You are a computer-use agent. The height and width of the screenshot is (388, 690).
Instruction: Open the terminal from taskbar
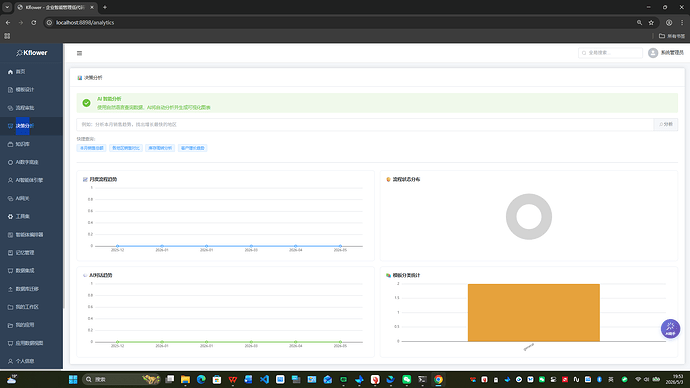pos(422,379)
